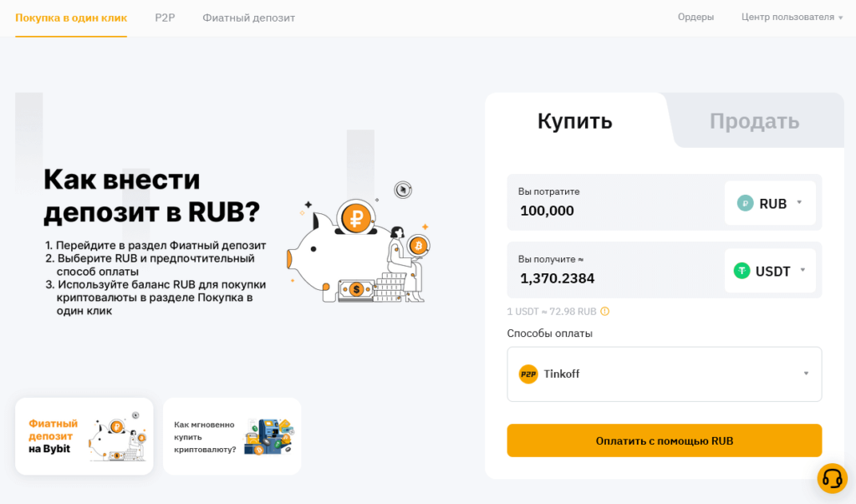
Task: Open the support headset icon bottom right
Action: [832, 478]
